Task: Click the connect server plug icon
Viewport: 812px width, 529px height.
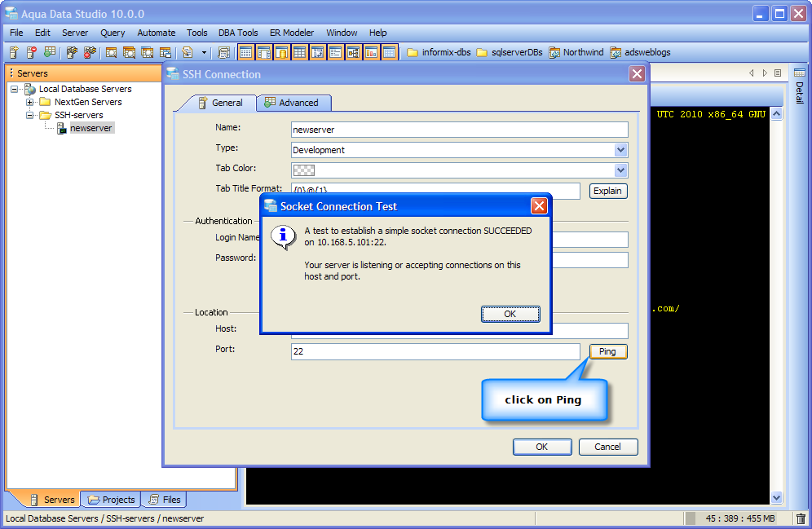Action: 72,52
